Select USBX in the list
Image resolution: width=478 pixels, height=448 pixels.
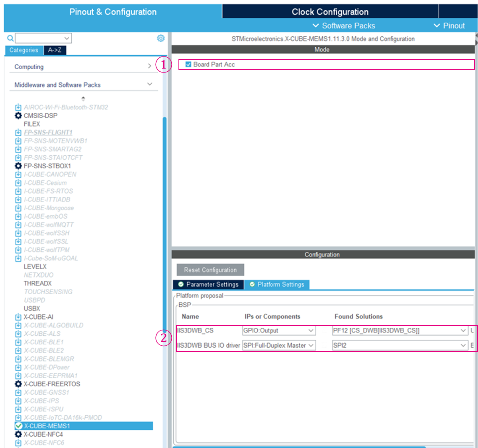coord(32,308)
